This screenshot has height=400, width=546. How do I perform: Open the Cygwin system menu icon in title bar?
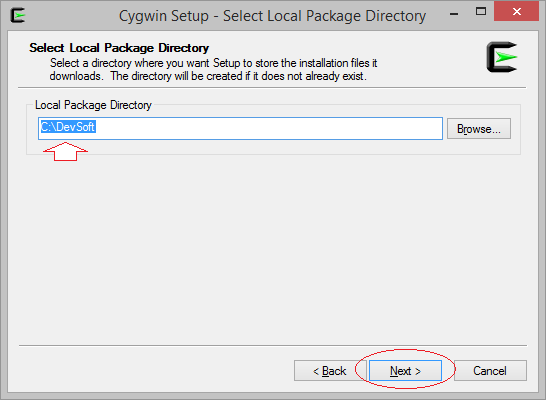click(17, 15)
